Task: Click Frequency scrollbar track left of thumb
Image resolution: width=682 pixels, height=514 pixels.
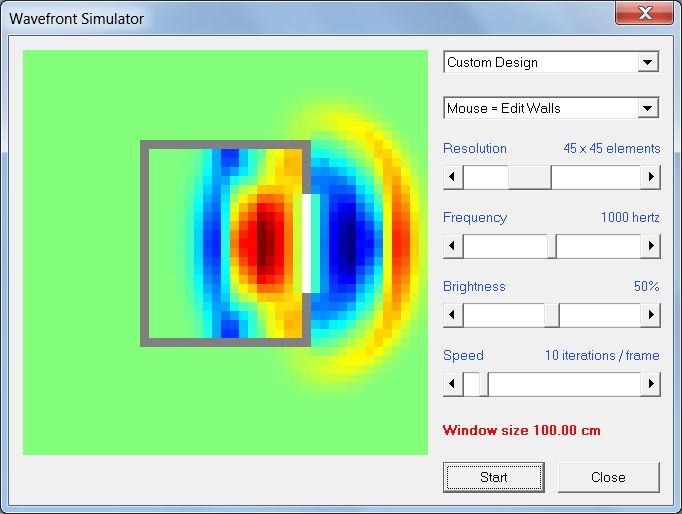Action: (505, 246)
